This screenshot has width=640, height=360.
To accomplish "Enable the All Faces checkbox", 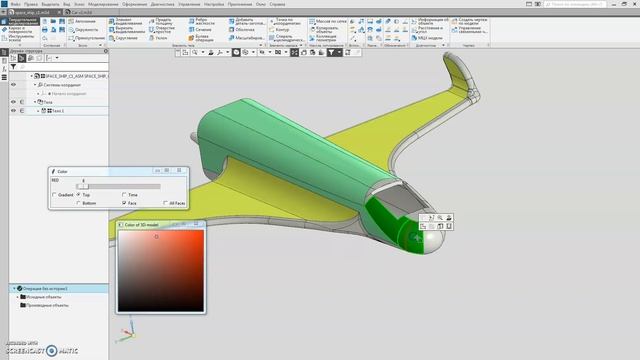I will pos(165,203).
